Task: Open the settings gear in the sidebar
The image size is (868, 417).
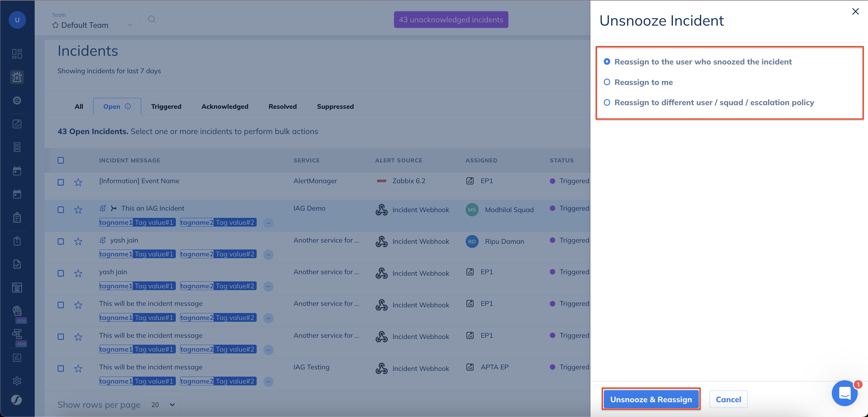Action: pyautogui.click(x=17, y=381)
